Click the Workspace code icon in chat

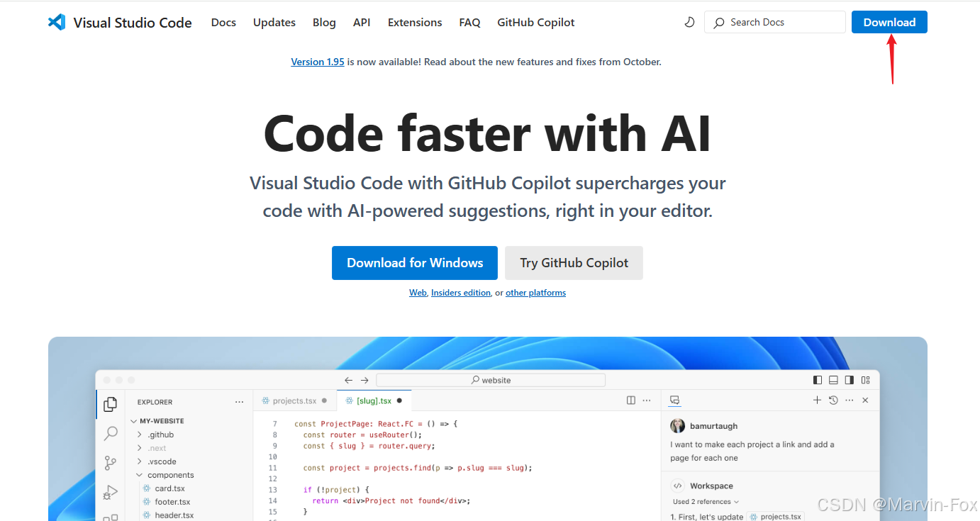[x=677, y=486]
